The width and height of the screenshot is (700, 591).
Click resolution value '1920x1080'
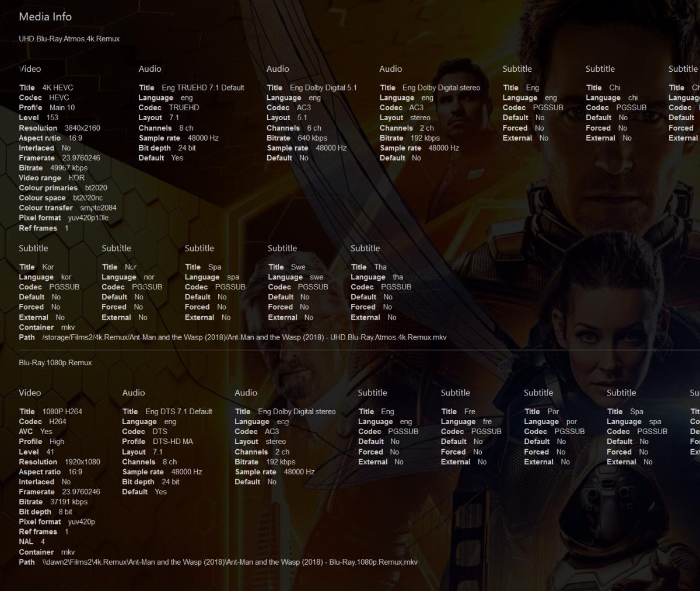pos(82,461)
